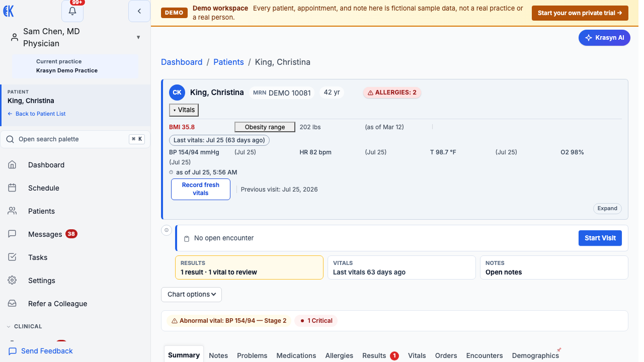Open Tasks in the sidebar
The image size is (644, 362).
click(x=75, y=257)
